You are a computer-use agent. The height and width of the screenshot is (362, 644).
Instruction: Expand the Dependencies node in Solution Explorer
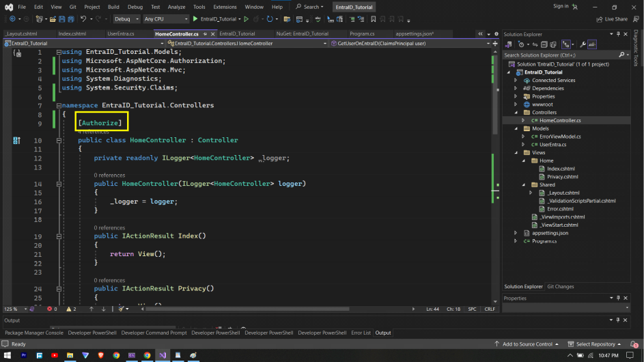516,88
